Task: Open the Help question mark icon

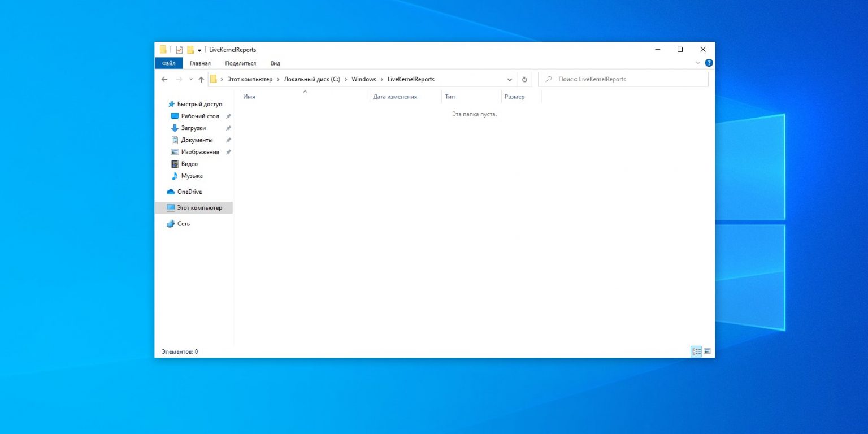Action: click(709, 63)
